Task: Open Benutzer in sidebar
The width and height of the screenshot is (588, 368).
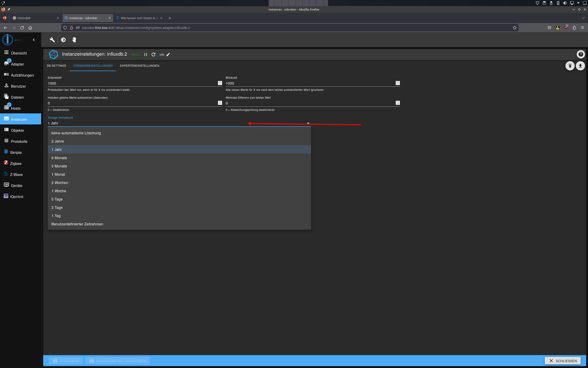Action: [21, 86]
